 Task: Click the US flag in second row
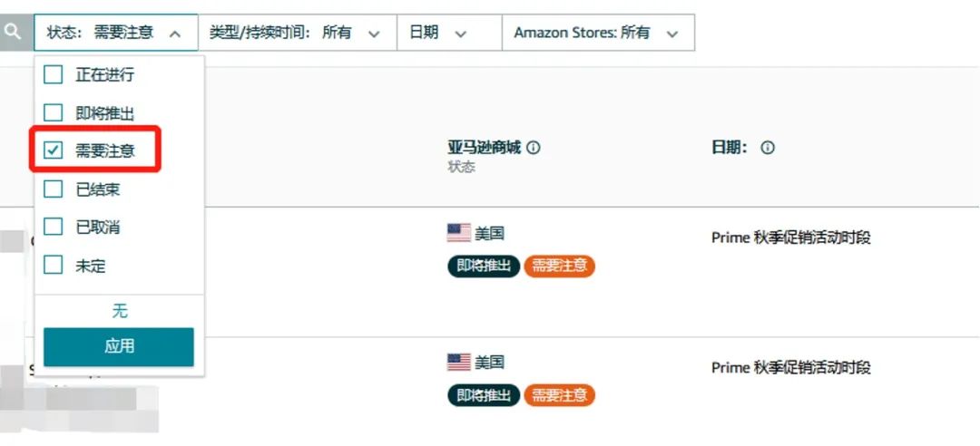[x=458, y=363]
